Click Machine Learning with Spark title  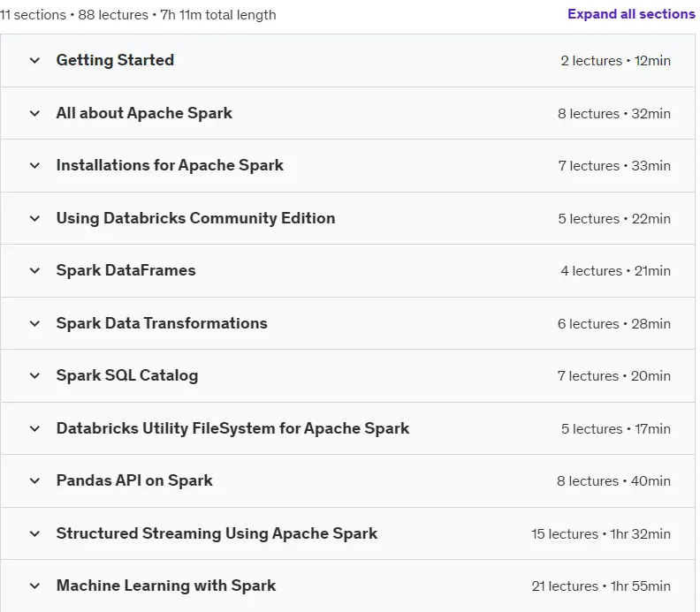(166, 586)
